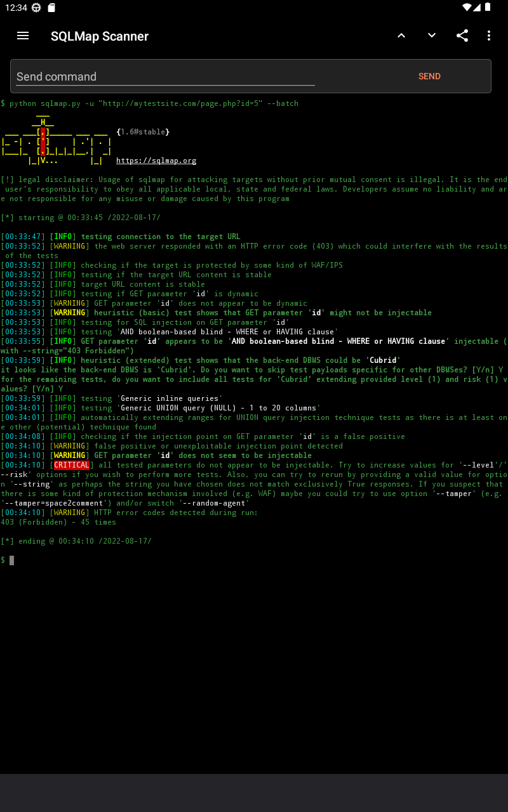
Task: Tap the SD card icon in status bar
Action: (x=52, y=8)
